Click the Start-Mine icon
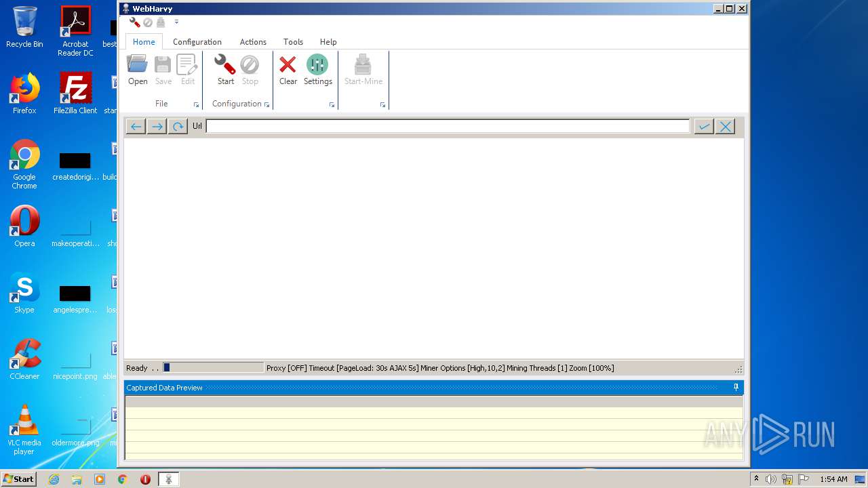The height and width of the screenshot is (488, 868). click(363, 70)
